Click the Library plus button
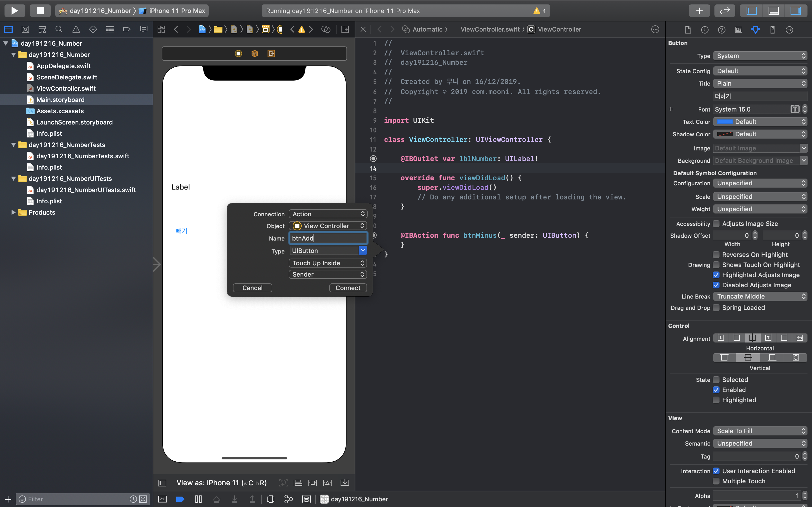The height and width of the screenshot is (507, 812). pyautogui.click(x=699, y=10)
